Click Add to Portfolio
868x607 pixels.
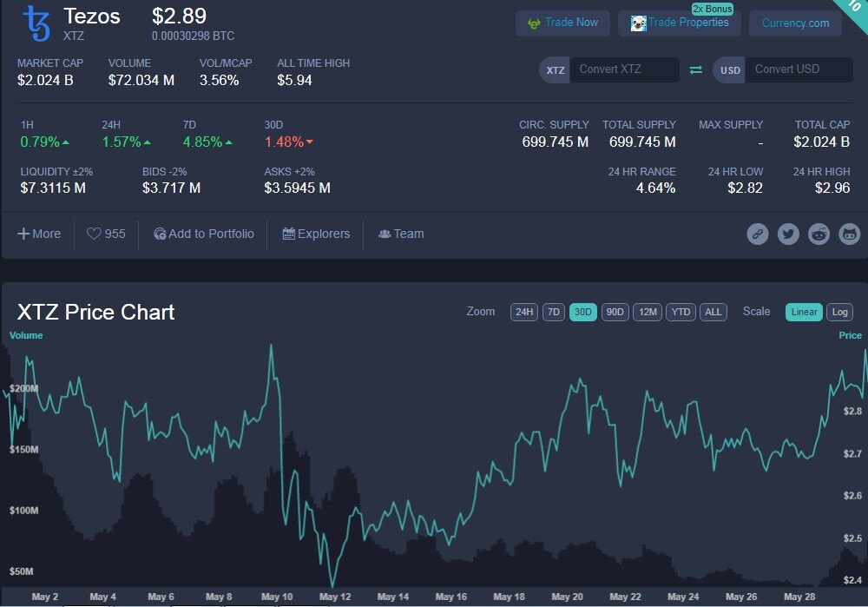(x=204, y=234)
